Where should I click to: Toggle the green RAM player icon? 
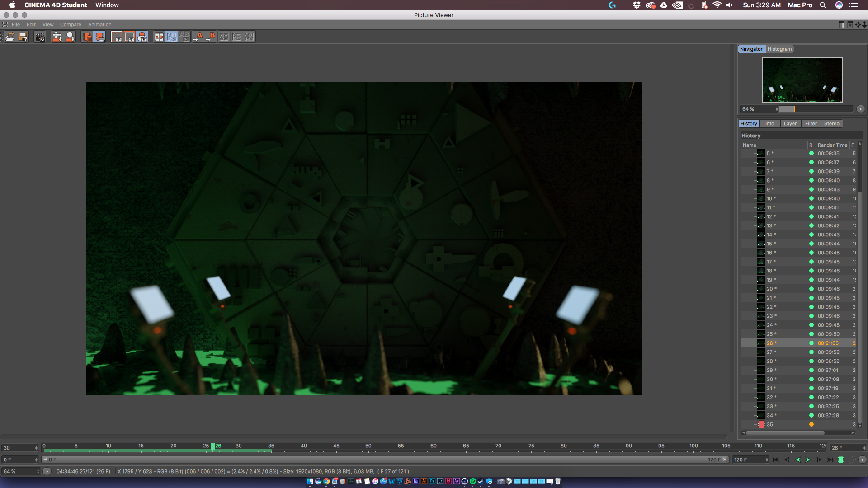pos(841,460)
